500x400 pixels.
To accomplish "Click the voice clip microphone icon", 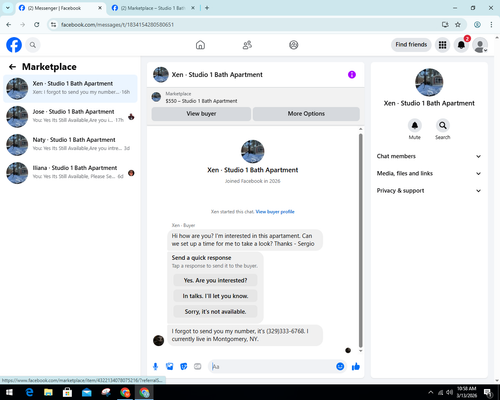I will [155, 367].
